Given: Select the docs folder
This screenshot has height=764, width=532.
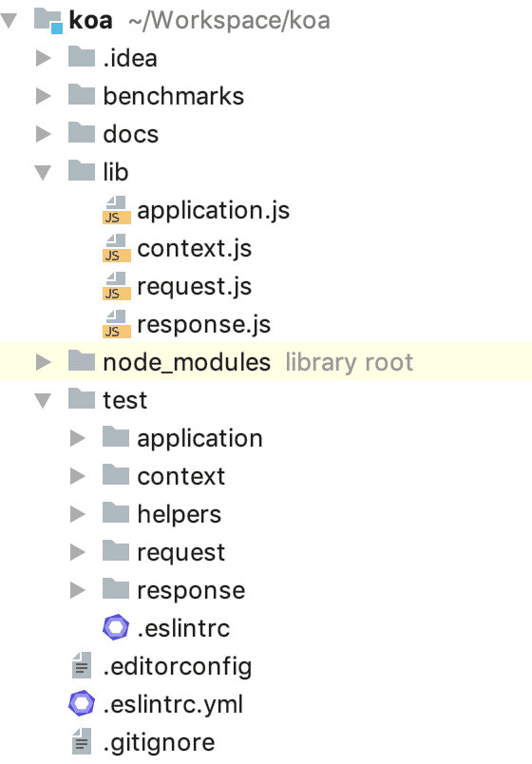Looking at the screenshot, I should pos(130,134).
